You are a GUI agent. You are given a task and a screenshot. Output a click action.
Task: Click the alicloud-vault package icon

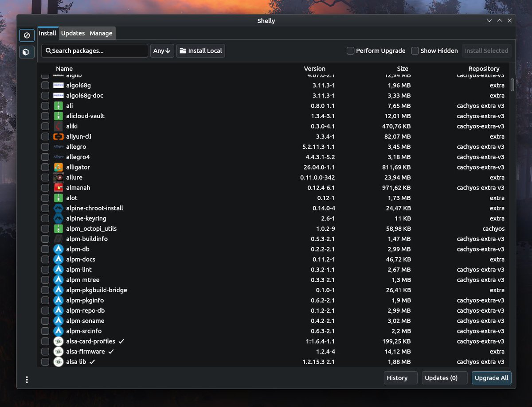click(59, 116)
